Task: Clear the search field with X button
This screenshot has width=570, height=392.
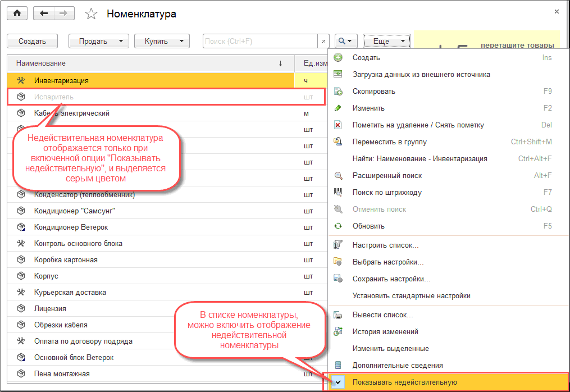Action: click(323, 41)
